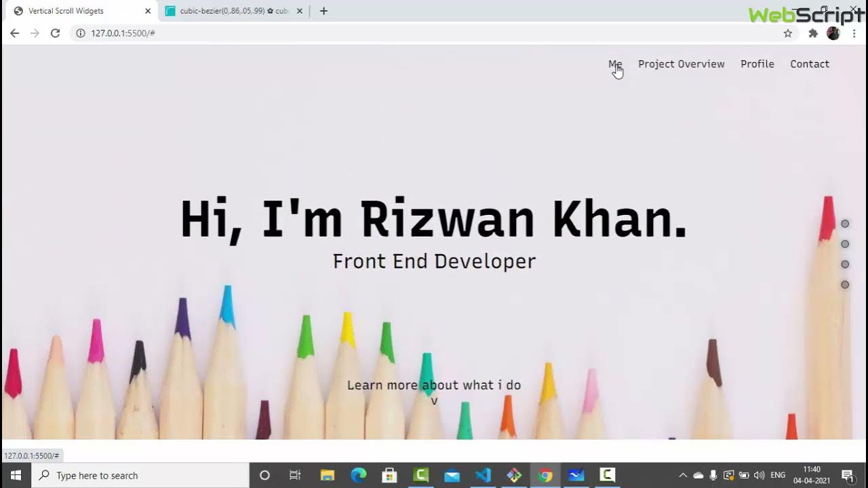Viewport: 868px width, 488px height.
Task: Select the third vertical scroll dot
Action: [x=845, y=264]
